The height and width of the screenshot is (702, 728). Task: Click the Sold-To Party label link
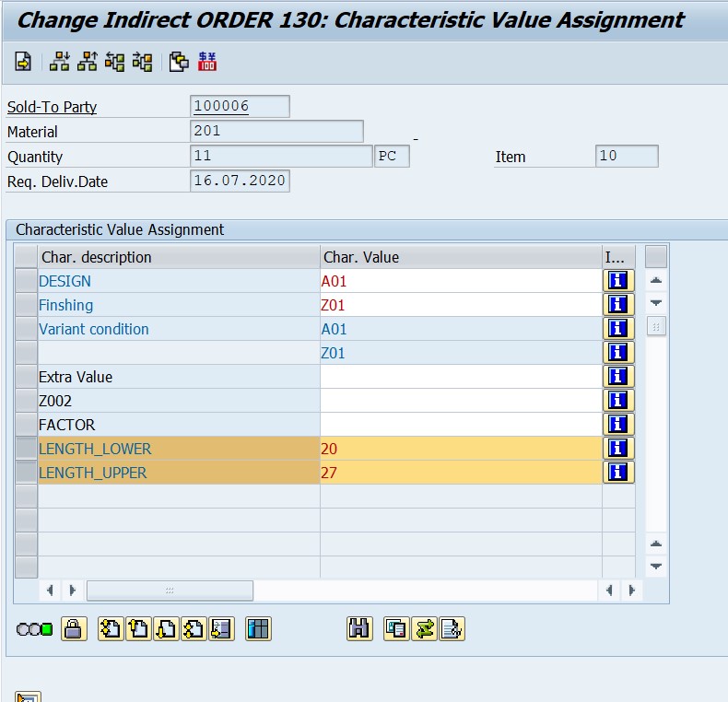(x=52, y=107)
